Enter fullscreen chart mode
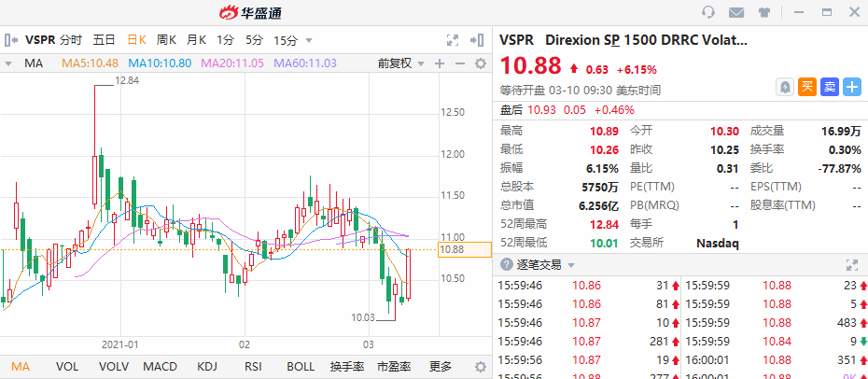This screenshot has height=379, width=868. click(453, 40)
